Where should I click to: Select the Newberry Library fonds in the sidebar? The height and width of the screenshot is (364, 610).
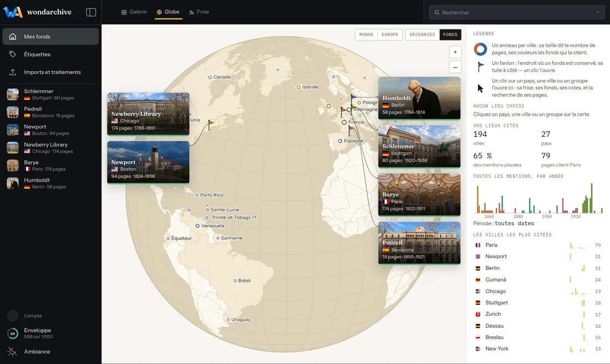click(50, 147)
